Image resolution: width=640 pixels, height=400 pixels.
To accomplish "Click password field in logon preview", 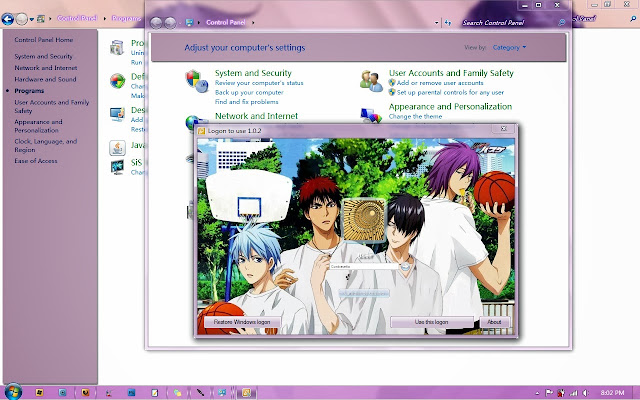I will click(364, 267).
